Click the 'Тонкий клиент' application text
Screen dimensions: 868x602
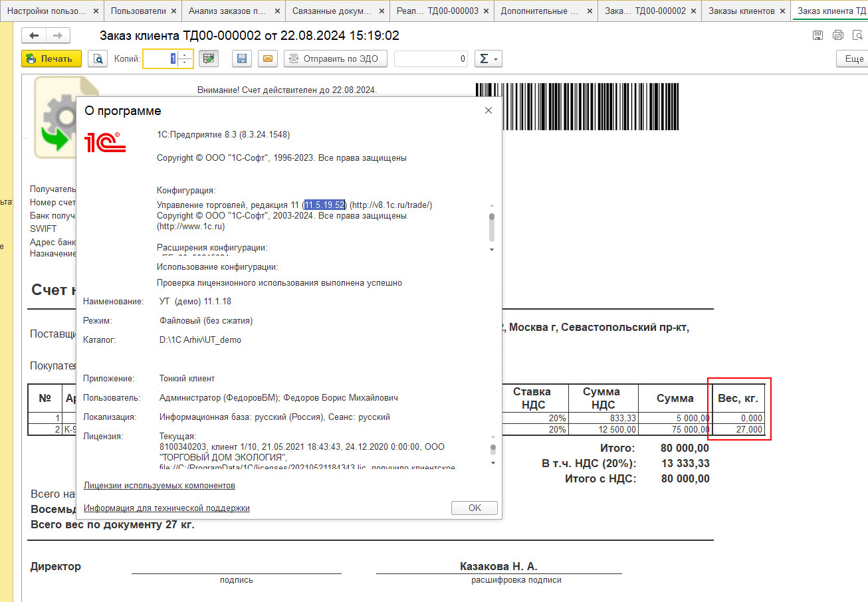pyautogui.click(x=187, y=378)
